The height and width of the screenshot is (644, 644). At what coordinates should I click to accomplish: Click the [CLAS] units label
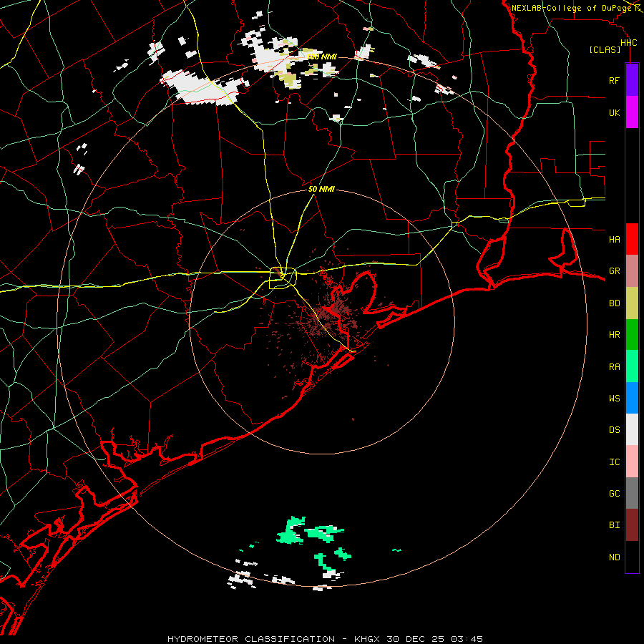605,49
